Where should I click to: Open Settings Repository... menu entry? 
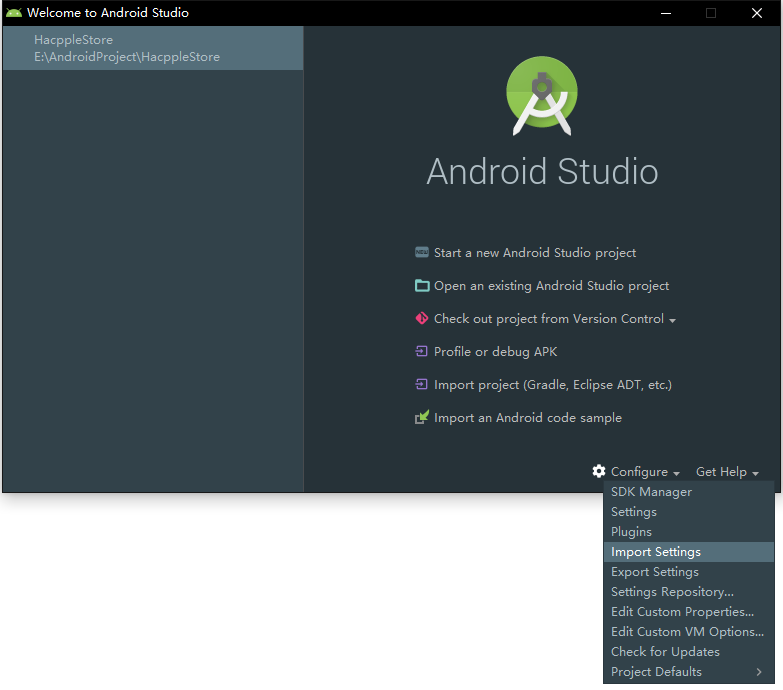coord(689,592)
